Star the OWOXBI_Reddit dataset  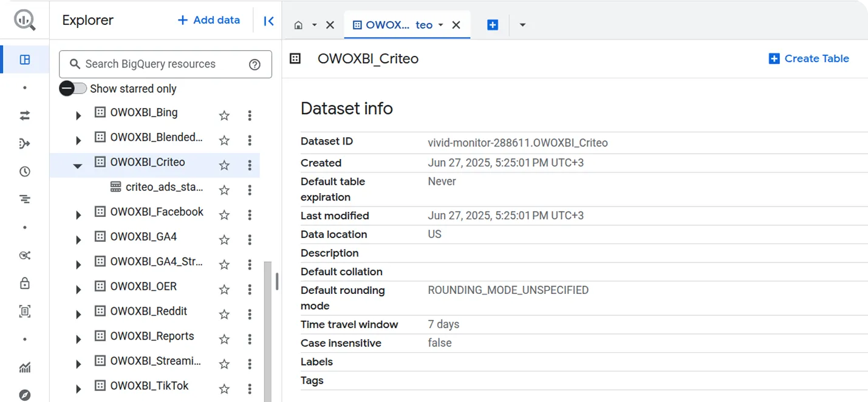pyautogui.click(x=224, y=315)
